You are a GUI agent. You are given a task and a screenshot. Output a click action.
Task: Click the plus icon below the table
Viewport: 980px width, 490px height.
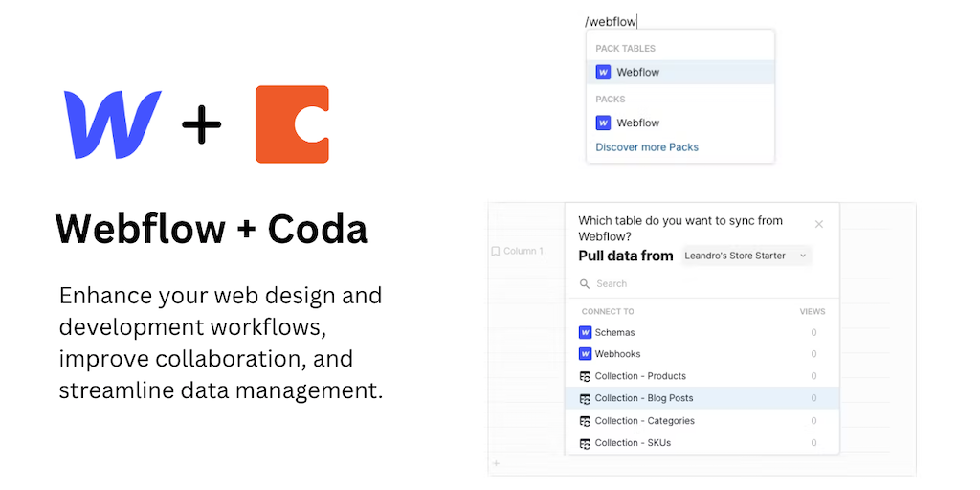point(495,464)
